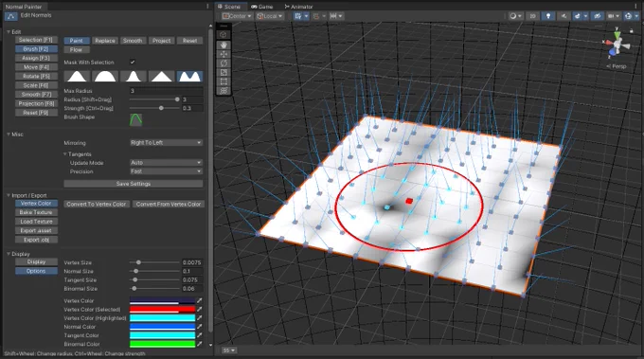This screenshot has height=359, width=644.
Task: Click the orientation gizmo in scene view
Action: tap(617, 45)
